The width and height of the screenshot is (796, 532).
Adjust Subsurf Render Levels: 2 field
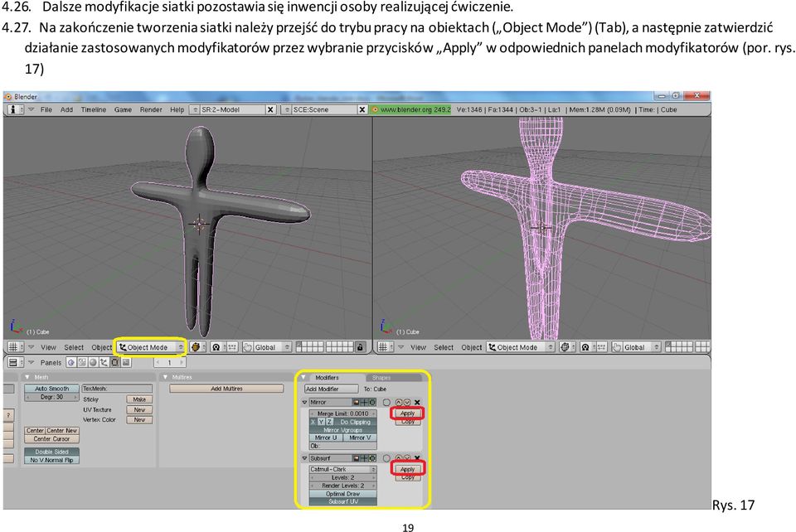point(343,486)
